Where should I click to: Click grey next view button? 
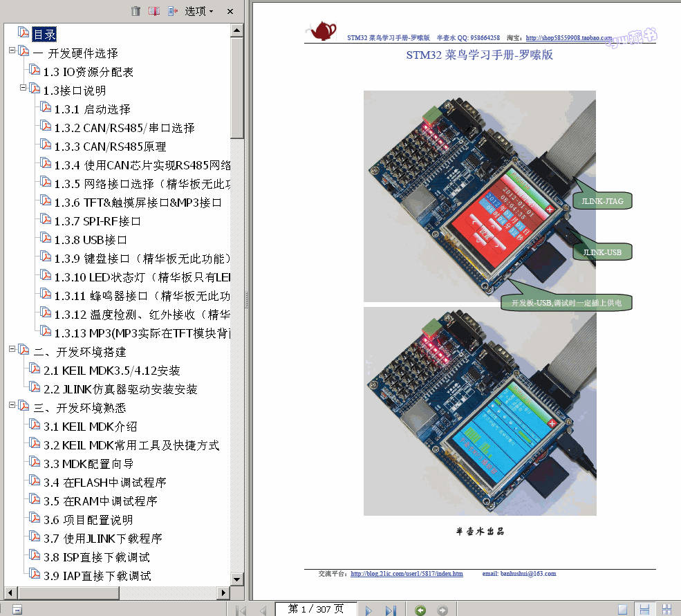[442, 610]
